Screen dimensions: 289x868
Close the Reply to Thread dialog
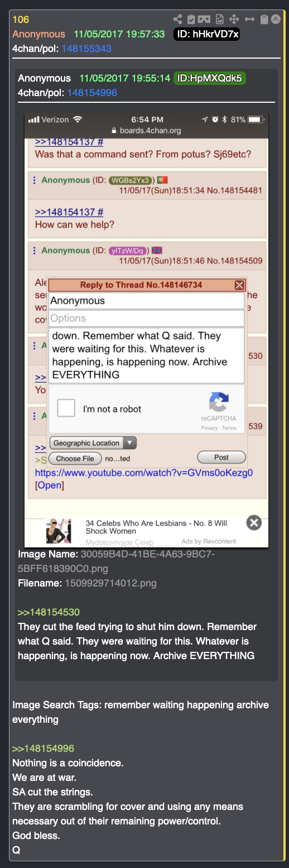239,285
